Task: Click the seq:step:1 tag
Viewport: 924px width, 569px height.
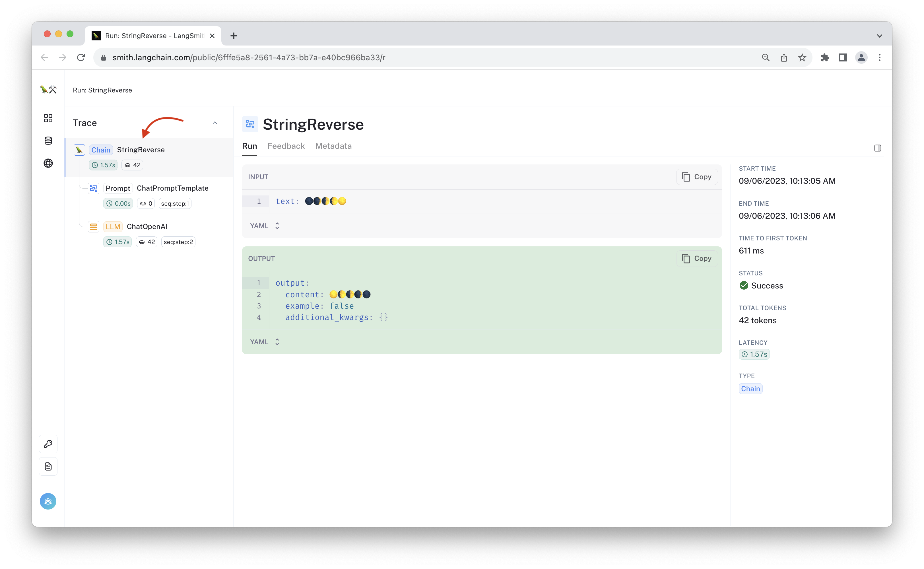Action: coord(175,204)
